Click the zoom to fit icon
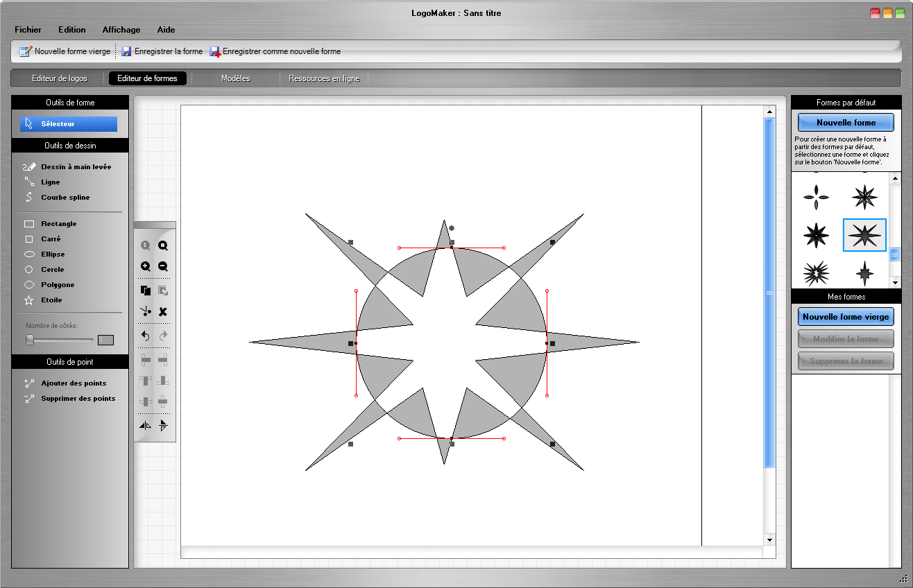This screenshot has width=913, height=588. coord(163,245)
